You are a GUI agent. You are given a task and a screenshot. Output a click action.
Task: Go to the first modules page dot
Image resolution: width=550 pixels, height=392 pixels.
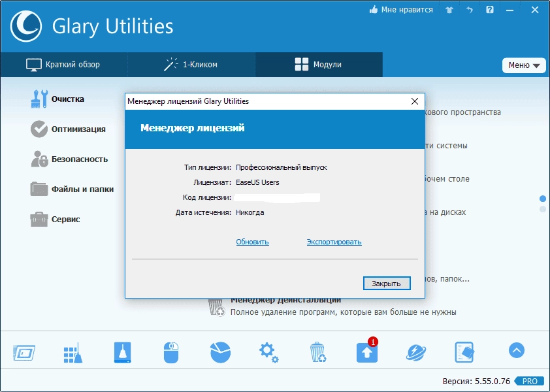pyautogui.click(x=543, y=199)
